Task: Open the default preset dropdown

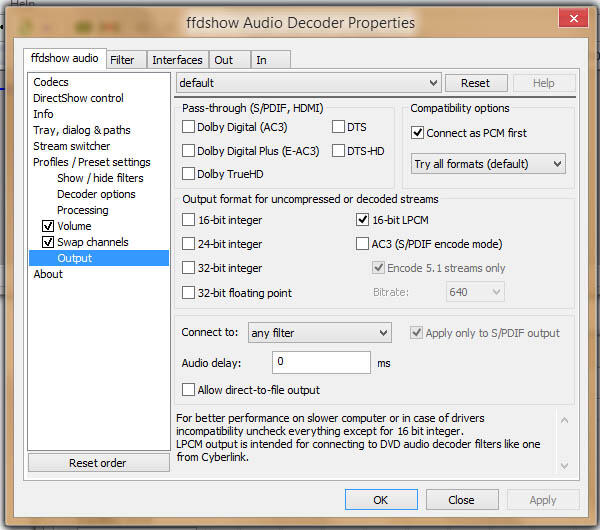Action: [308, 83]
